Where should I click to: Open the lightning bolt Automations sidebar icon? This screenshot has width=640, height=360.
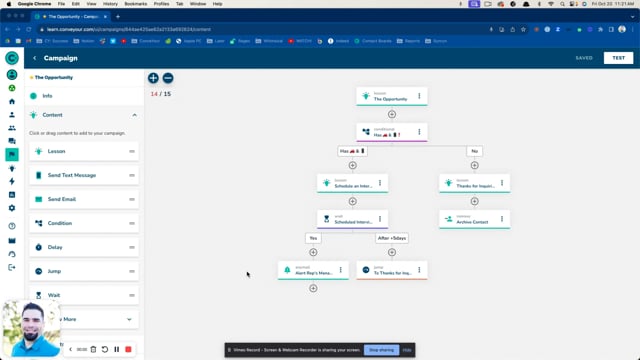pyautogui.click(x=12, y=181)
